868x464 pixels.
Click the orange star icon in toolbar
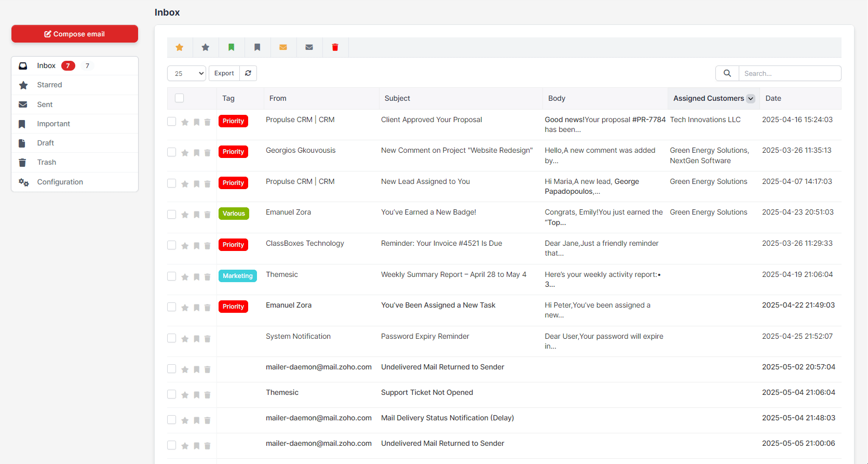[x=180, y=47]
